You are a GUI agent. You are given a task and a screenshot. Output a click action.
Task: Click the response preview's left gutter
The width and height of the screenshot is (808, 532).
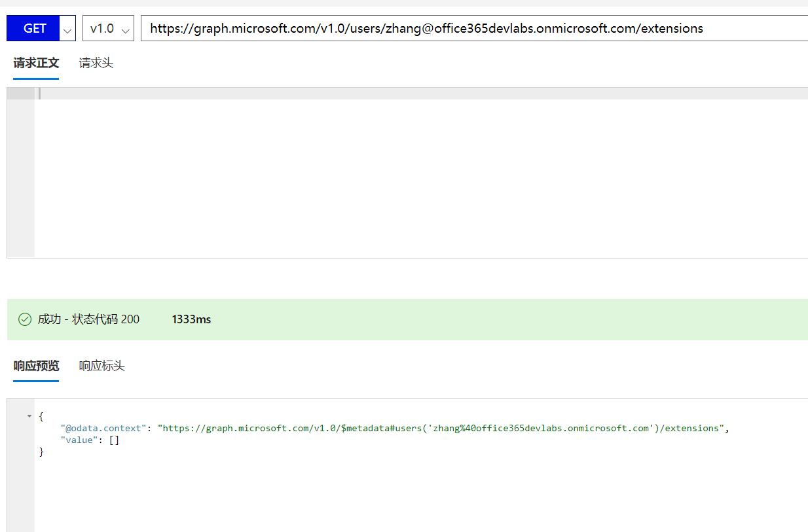[20, 491]
